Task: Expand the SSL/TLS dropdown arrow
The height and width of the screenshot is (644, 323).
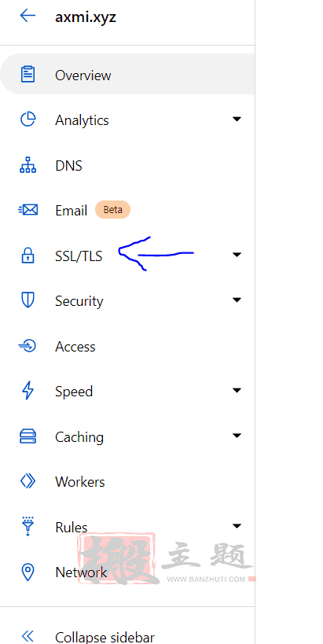Action: tap(237, 255)
